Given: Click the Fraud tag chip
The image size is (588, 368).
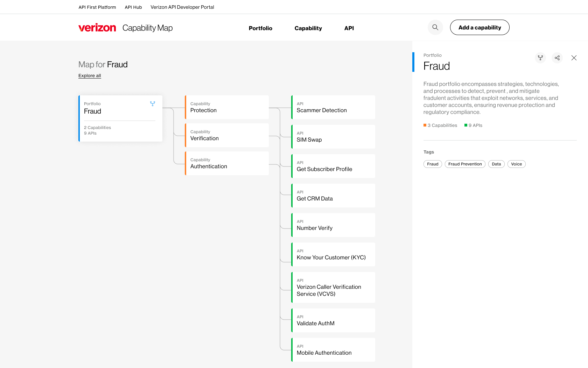Looking at the screenshot, I should click(433, 164).
